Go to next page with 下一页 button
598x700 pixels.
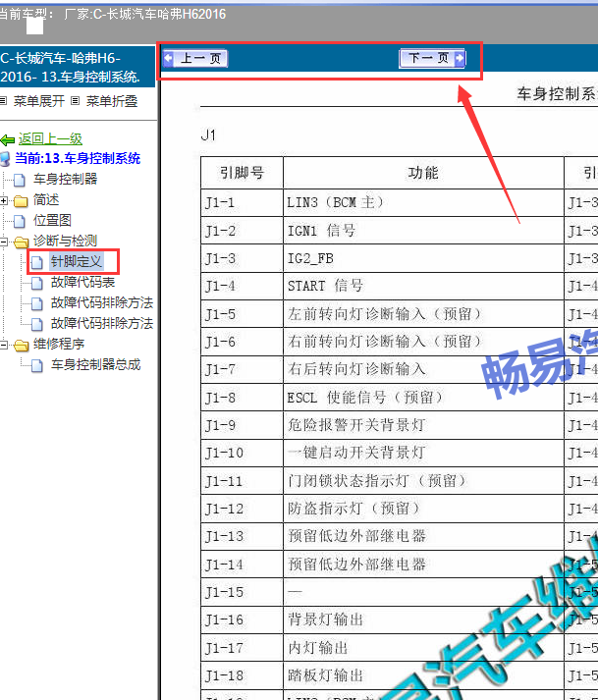(x=432, y=59)
